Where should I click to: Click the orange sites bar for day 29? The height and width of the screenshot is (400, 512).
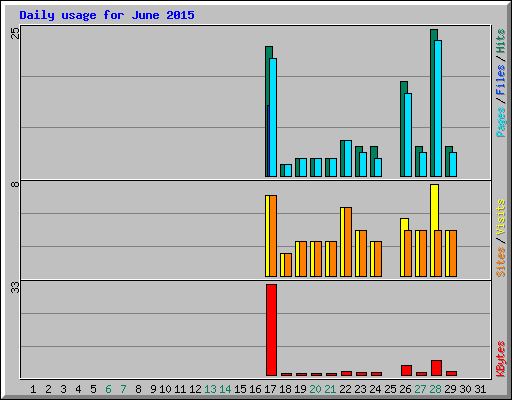pos(453,253)
